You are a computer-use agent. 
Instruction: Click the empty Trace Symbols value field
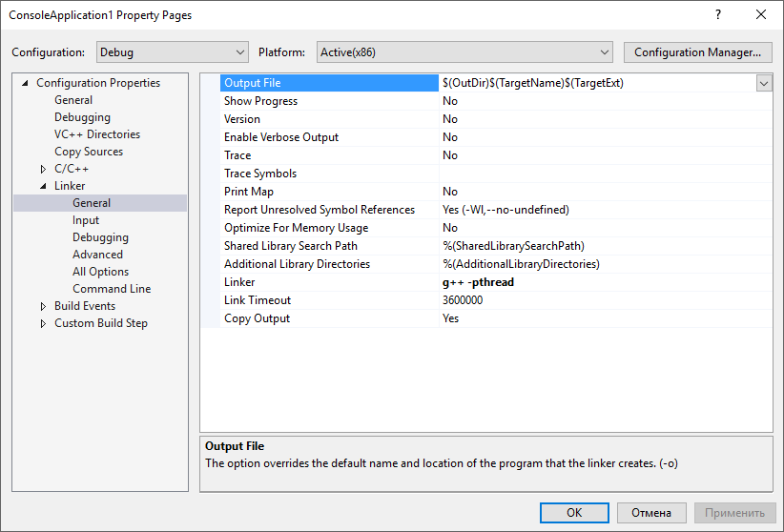point(606,174)
